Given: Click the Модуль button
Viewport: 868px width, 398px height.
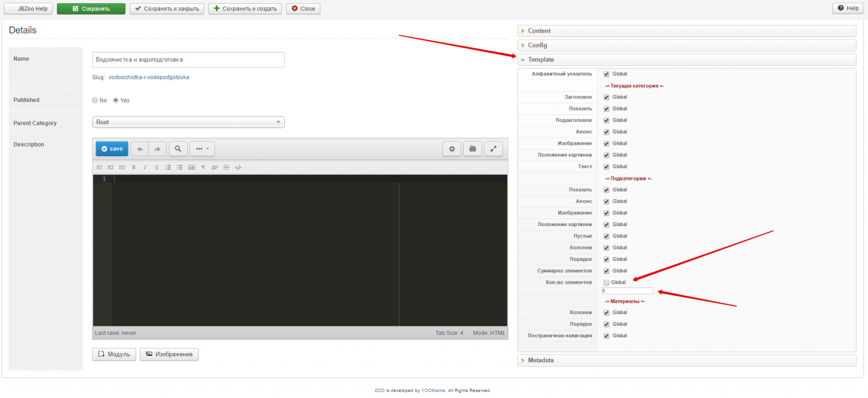Looking at the screenshot, I should (114, 354).
